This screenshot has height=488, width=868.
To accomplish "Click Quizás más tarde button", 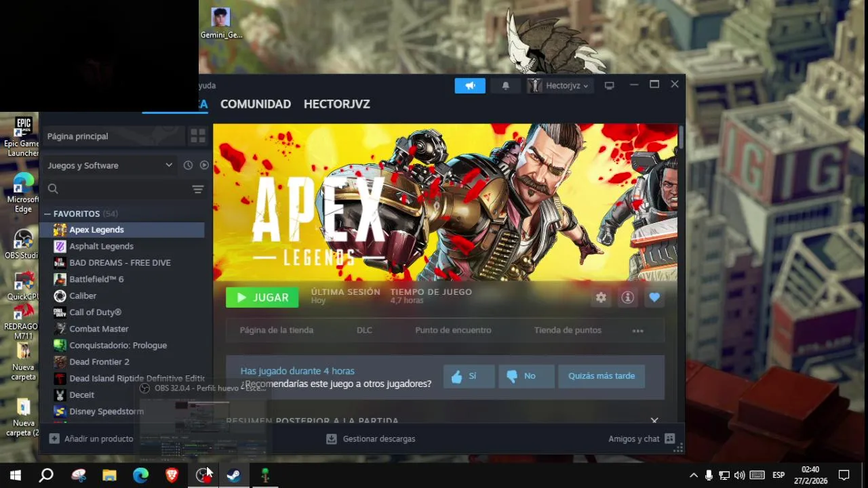I will [x=601, y=376].
